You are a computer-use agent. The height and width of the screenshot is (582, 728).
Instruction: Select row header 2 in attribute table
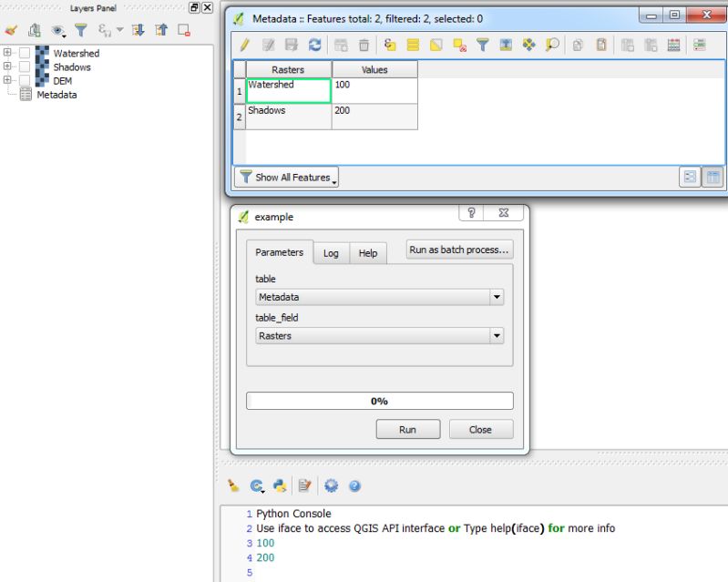239,117
